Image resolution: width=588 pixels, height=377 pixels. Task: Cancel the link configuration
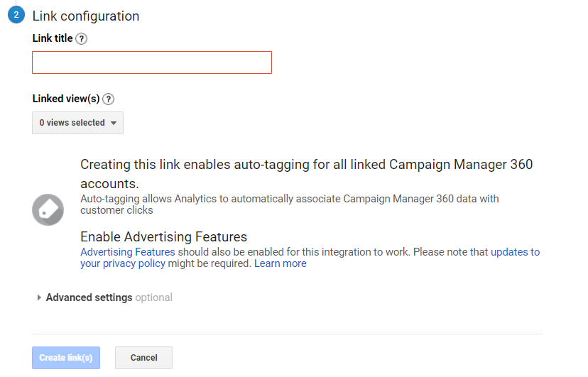[143, 358]
